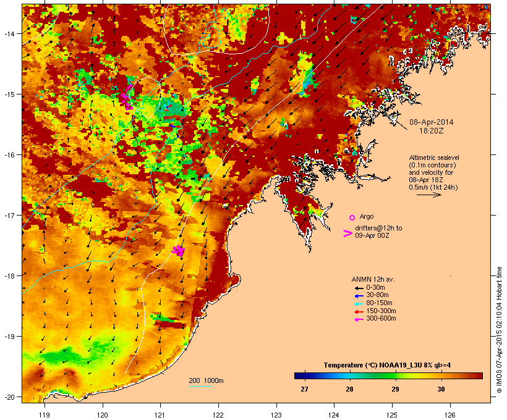This screenshot has height=420, width=507.
Task: Click the 'Altimetric sealevel' text
Action: pos(434,157)
